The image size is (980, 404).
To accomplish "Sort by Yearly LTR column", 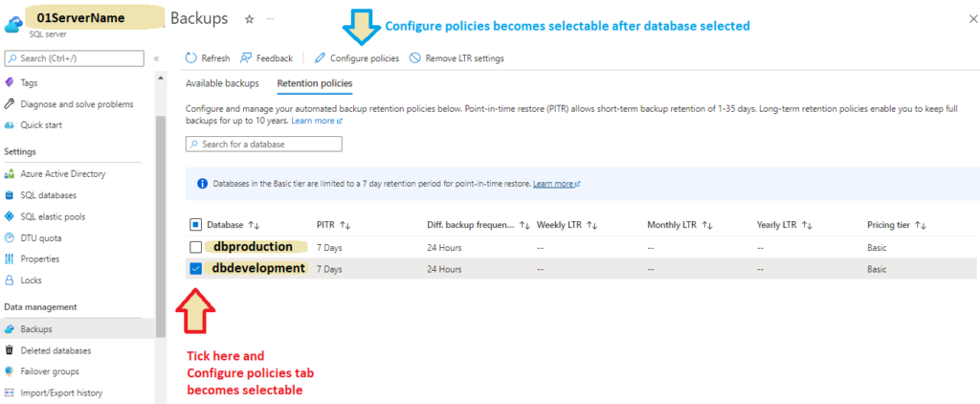I will [x=784, y=225].
